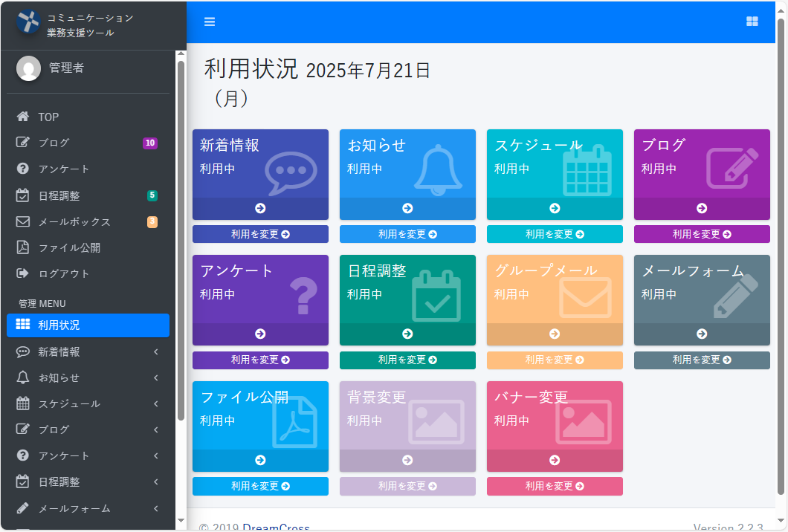This screenshot has width=788, height=532.
Task: Go to TOP in the sidebar
Action: [x=88, y=117]
